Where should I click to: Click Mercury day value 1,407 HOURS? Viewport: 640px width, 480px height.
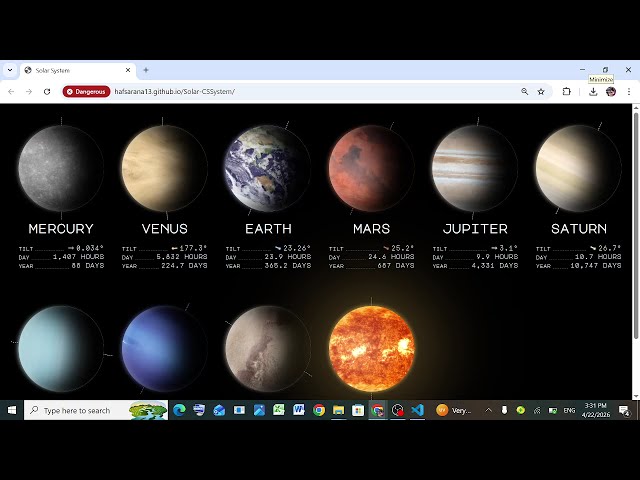click(x=78, y=257)
